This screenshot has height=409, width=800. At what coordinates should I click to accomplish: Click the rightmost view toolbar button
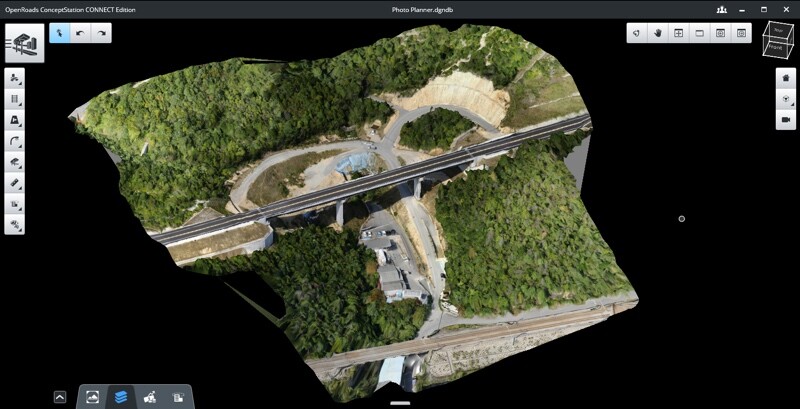point(741,33)
